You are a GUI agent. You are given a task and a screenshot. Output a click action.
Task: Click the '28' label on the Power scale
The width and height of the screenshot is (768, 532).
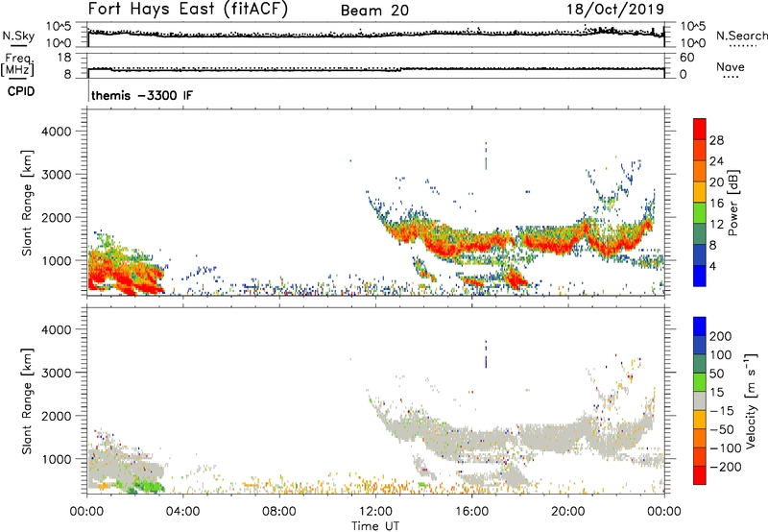click(x=716, y=140)
